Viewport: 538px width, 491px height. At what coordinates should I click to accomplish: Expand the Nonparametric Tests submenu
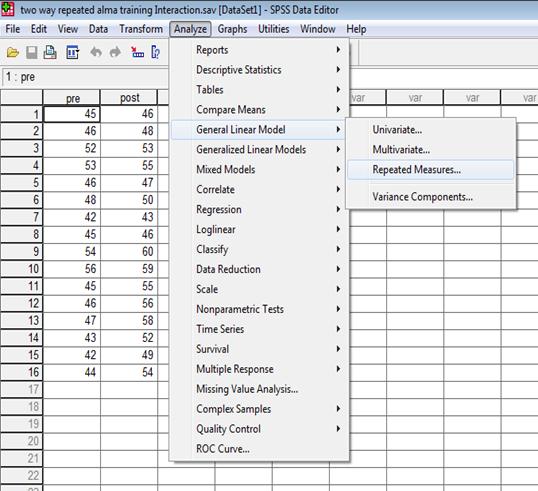tap(260, 309)
